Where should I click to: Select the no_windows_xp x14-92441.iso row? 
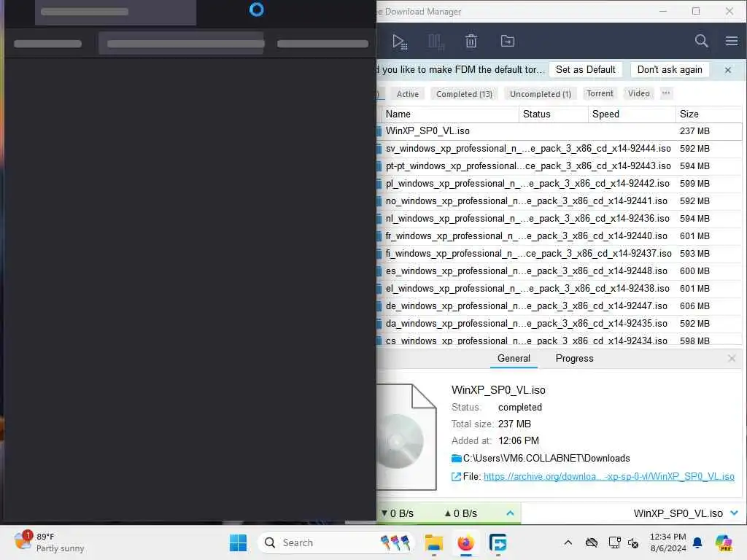559,201
